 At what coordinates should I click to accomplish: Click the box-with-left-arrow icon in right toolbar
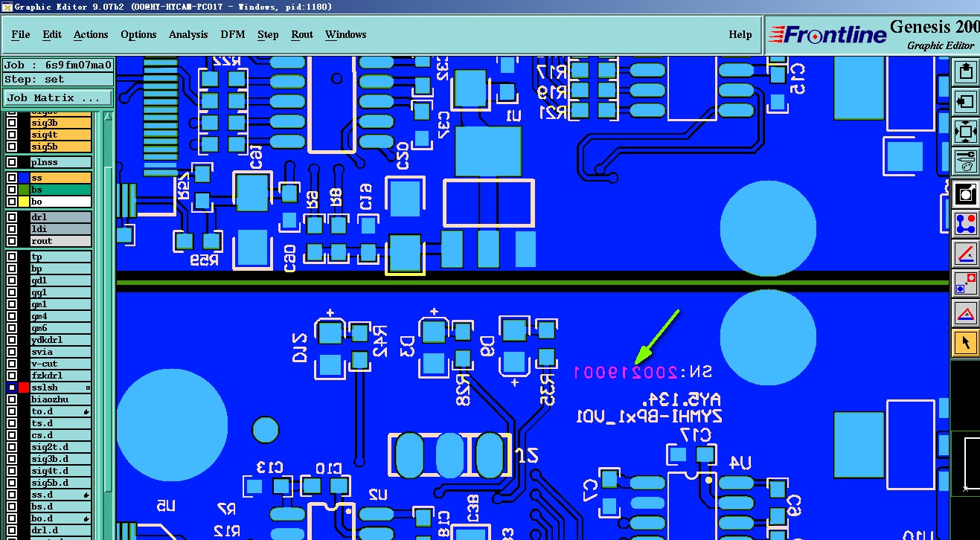pyautogui.click(x=966, y=101)
